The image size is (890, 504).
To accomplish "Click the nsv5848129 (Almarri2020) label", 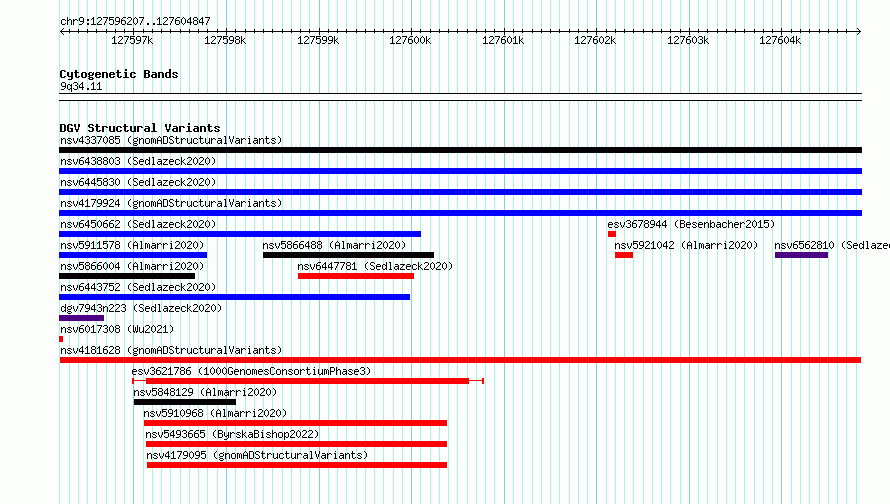I will click(x=205, y=392).
